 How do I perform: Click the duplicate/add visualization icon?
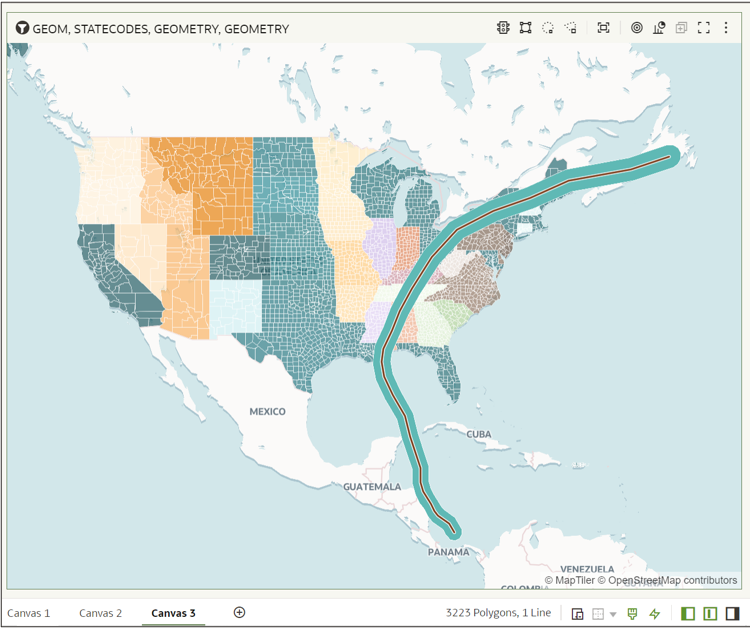point(681,28)
